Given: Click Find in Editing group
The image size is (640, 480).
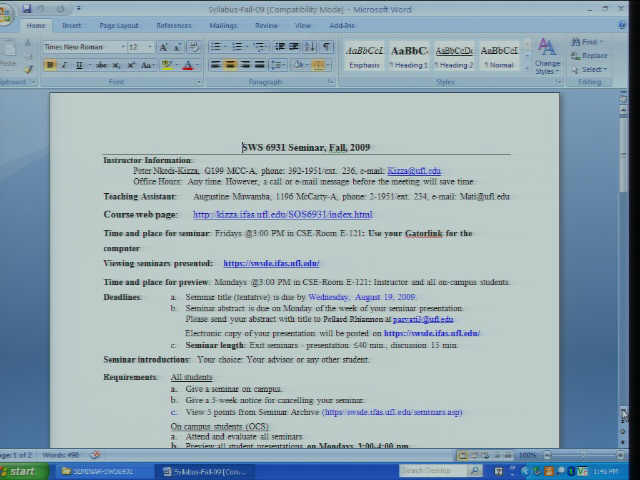Looking at the screenshot, I should click(x=587, y=42).
